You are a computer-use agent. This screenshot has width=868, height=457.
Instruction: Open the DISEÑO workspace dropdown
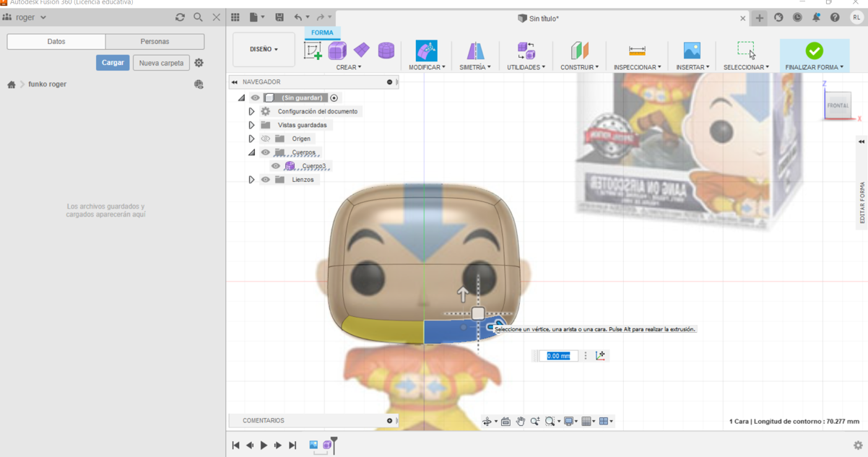[264, 49]
